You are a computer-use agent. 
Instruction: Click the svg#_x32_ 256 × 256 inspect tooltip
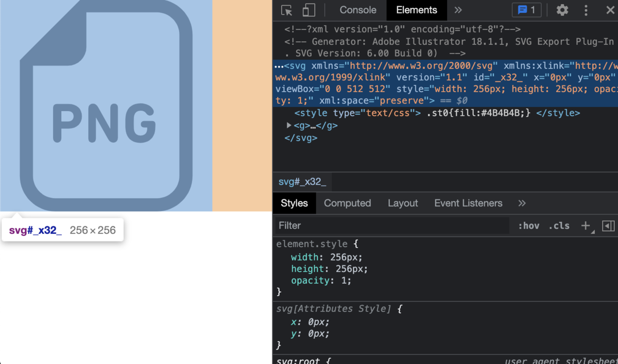click(62, 230)
